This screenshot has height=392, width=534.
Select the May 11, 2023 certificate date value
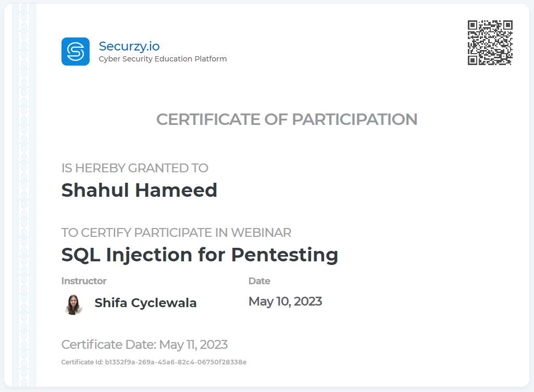193,345
